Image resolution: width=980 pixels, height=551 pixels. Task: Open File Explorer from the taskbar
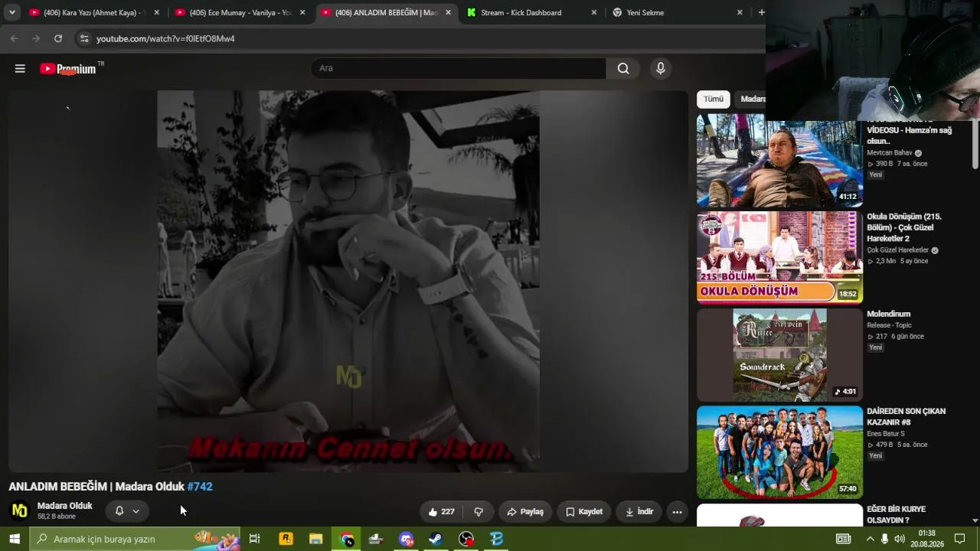315,539
